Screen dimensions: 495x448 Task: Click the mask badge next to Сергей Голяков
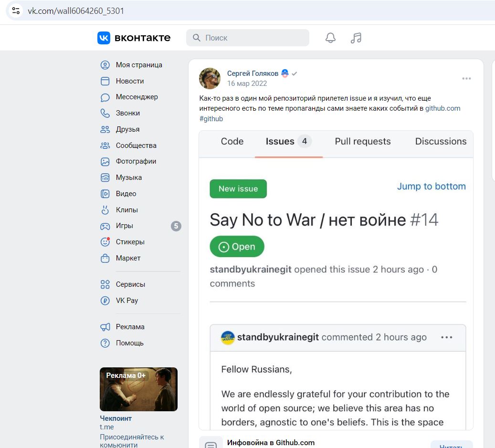tap(285, 73)
